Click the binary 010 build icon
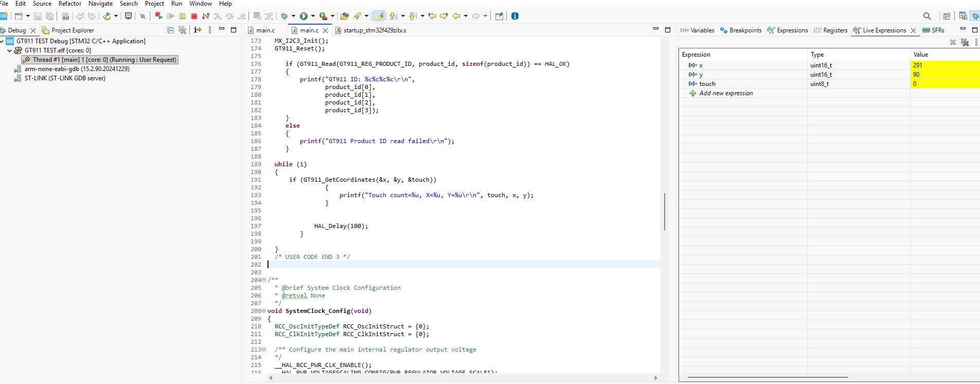This screenshot has width=980, height=384. pyautogui.click(x=65, y=16)
